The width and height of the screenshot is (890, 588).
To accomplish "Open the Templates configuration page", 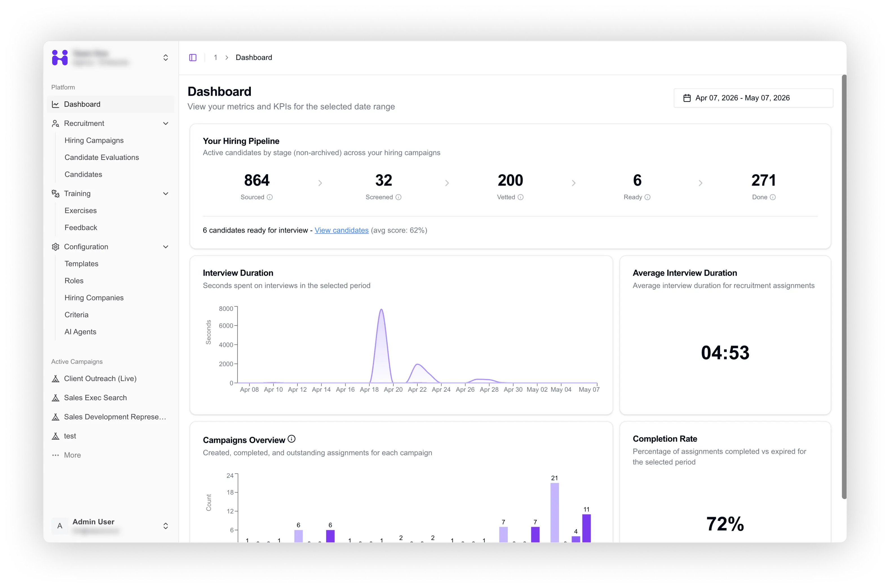I will tap(81, 264).
